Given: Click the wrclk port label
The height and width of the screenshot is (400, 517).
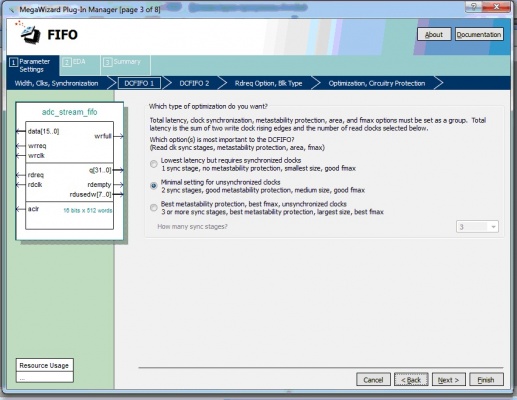Looking at the screenshot, I should click(x=36, y=155).
